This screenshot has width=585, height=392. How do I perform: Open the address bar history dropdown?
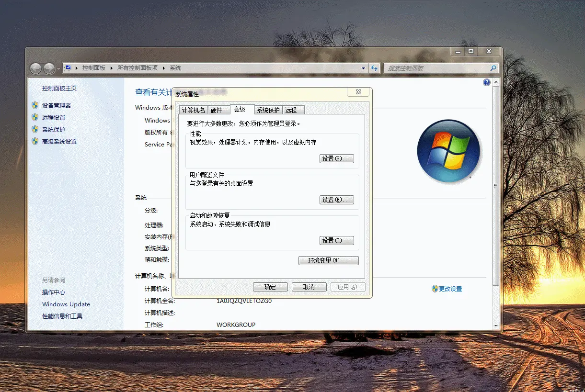coord(363,68)
